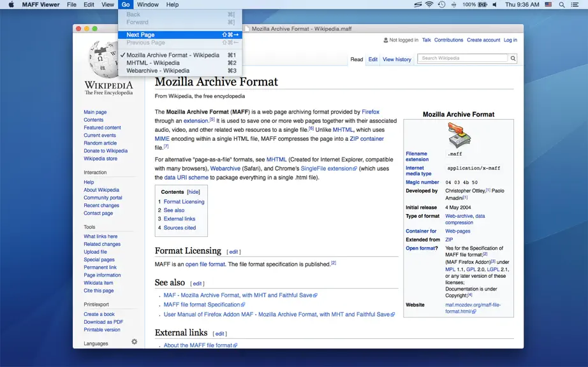Click the Wikipedia search magnifier icon
Image resolution: width=588 pixels, height=367 pixels.
[x=513, y=59]
